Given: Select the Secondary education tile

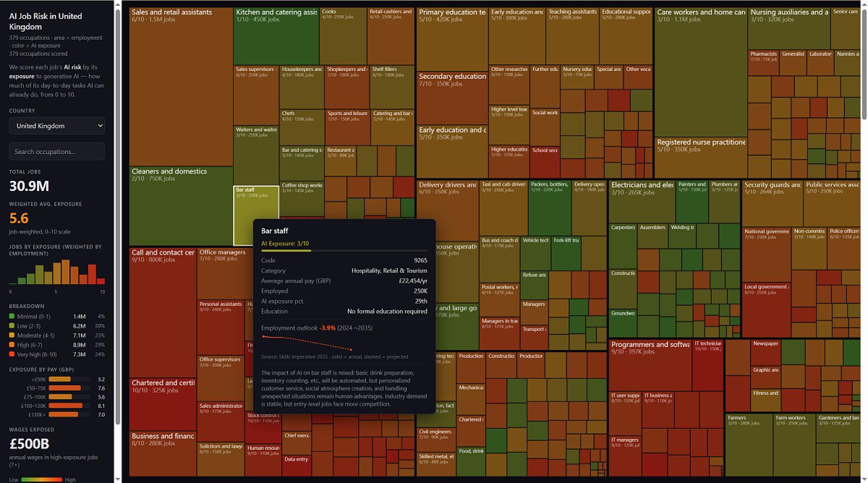Looking at the screenshot, I should click(452, 98).
